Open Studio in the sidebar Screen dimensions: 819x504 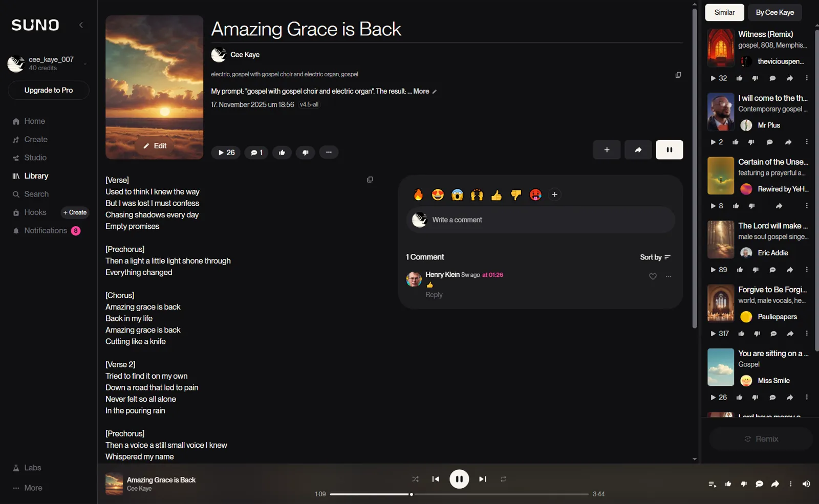pyautogui.click(x=35, y=158)
